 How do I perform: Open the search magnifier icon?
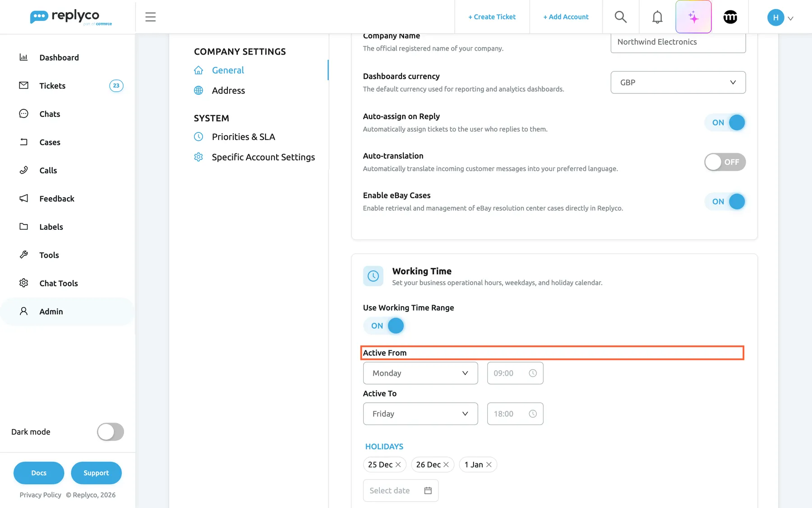[621, 17]
